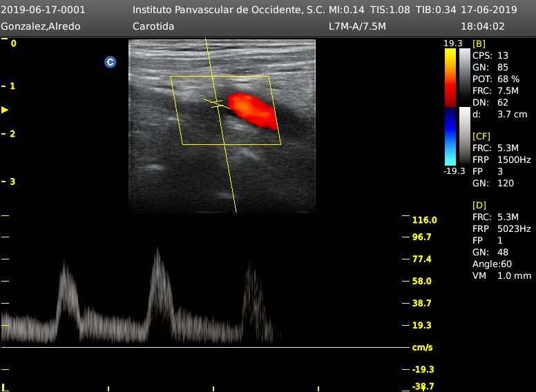Select the [CF] color flow section header
536x392 pixels.
point(481,136)
